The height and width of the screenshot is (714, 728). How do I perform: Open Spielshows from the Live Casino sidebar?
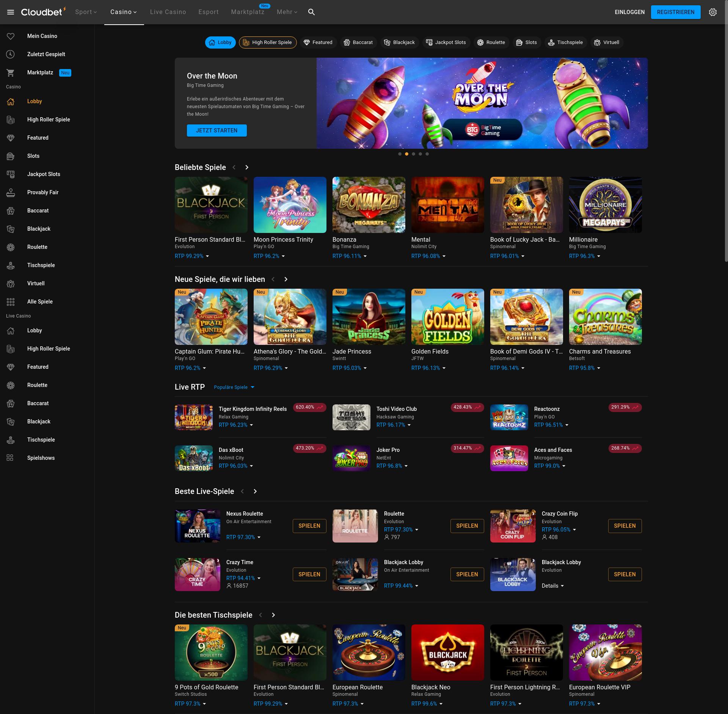(41, 458)
